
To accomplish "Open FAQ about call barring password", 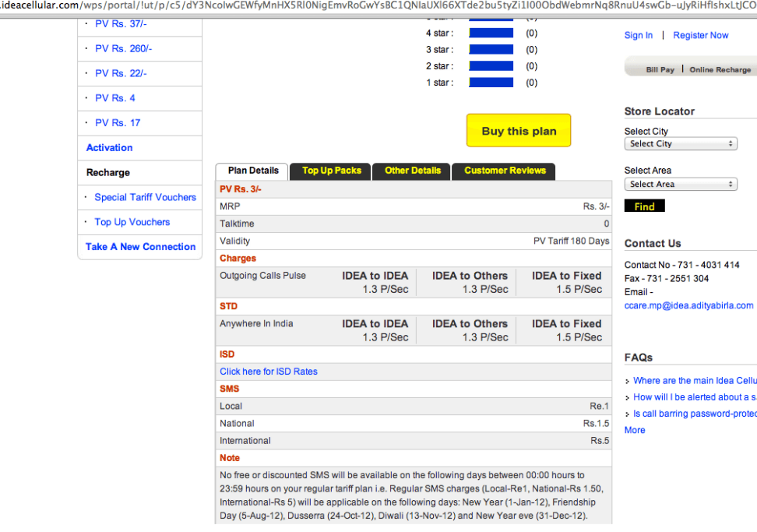I will pyautogui.click(x=695, y=414).
